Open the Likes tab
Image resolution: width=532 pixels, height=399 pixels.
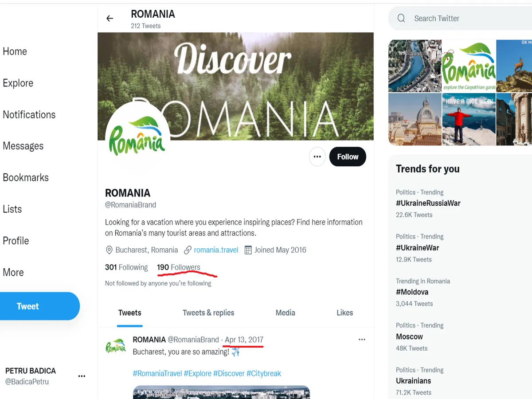point(344,313)
